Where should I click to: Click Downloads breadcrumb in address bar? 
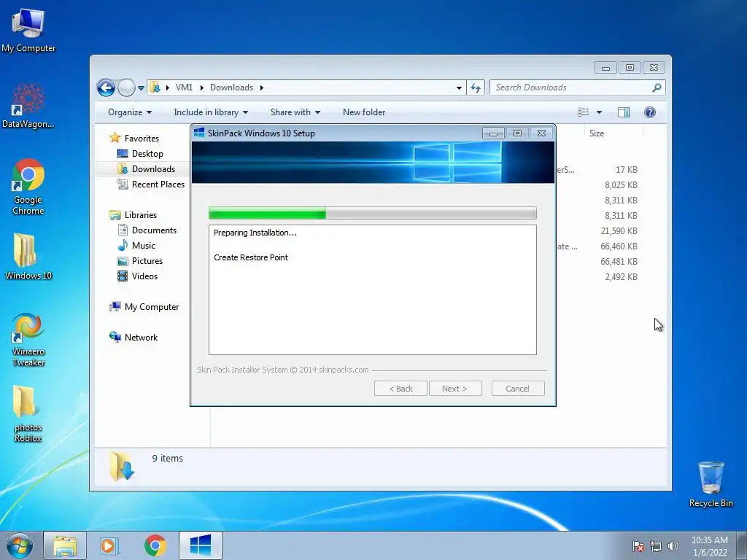pyautogui.click(x=231, y=87)
